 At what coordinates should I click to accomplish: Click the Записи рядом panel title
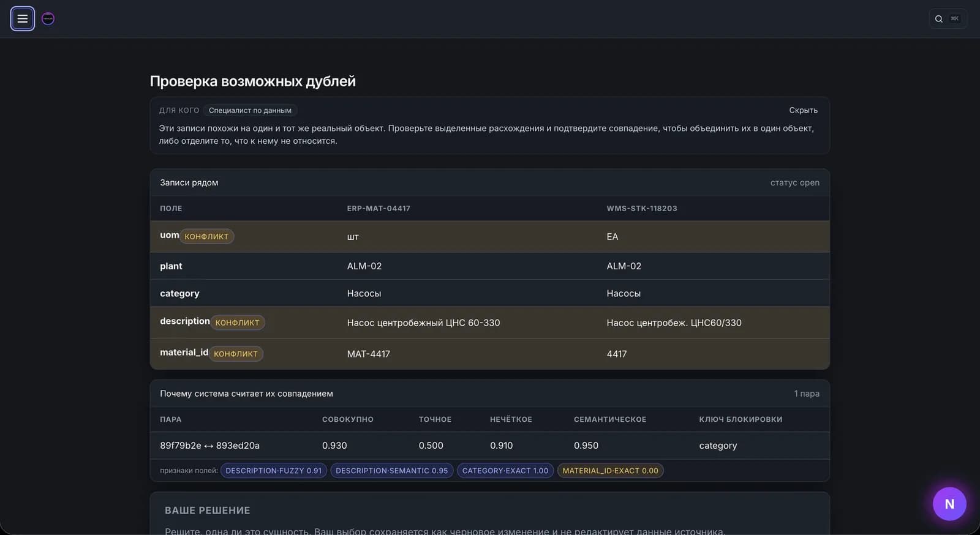pyautogui.click(x=189, y=182)
